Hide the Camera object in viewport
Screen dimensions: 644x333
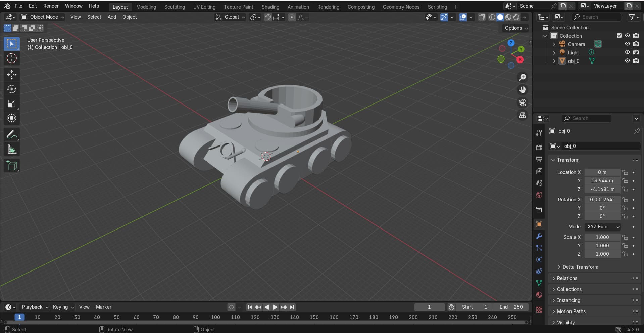pos(627,44)
